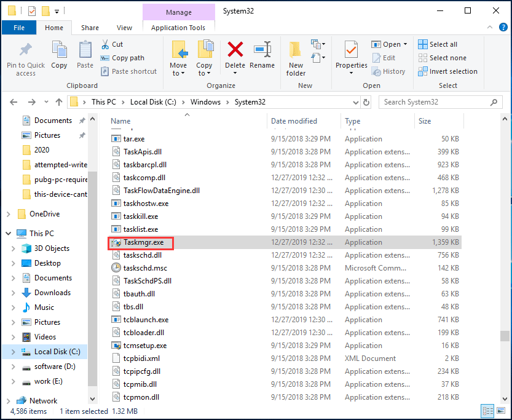The image size is (512, 420).
Task: Open the New item dropdown
Action: pyautogui.click(x=318, y=44)
